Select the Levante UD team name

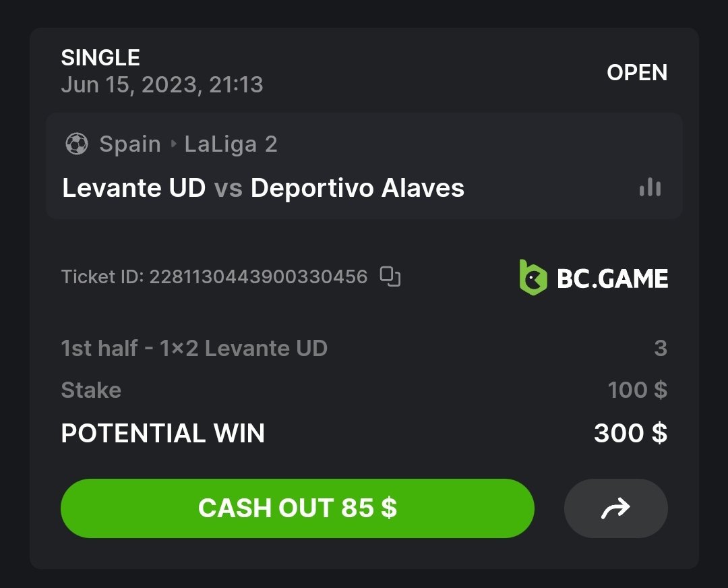(x=133, y=188)
